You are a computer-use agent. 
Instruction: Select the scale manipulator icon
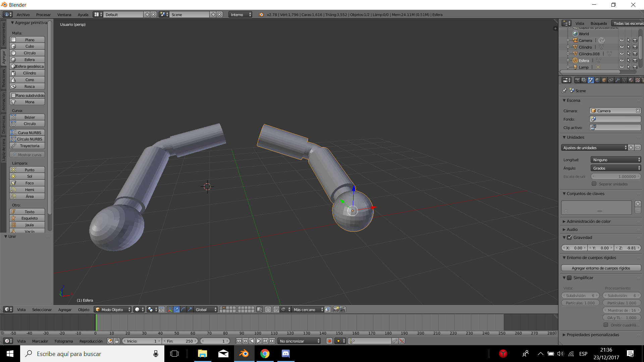click(190, 309)
